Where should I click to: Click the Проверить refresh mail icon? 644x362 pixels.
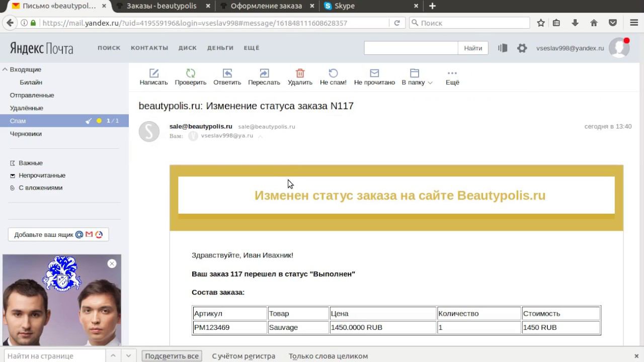(190, 73)
